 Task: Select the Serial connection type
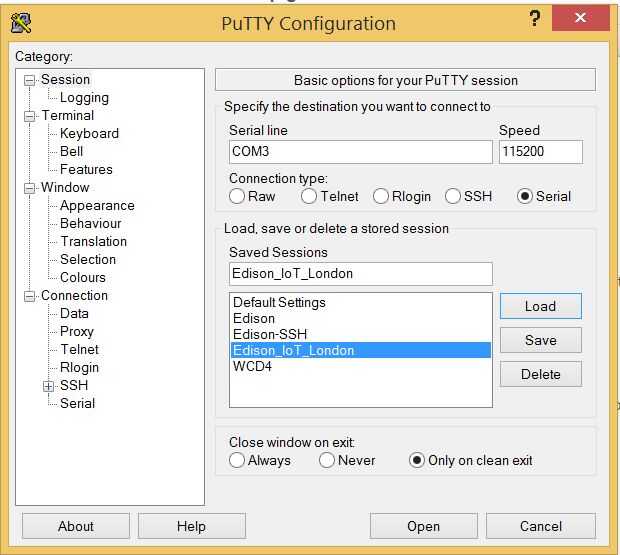click(525, 196)
